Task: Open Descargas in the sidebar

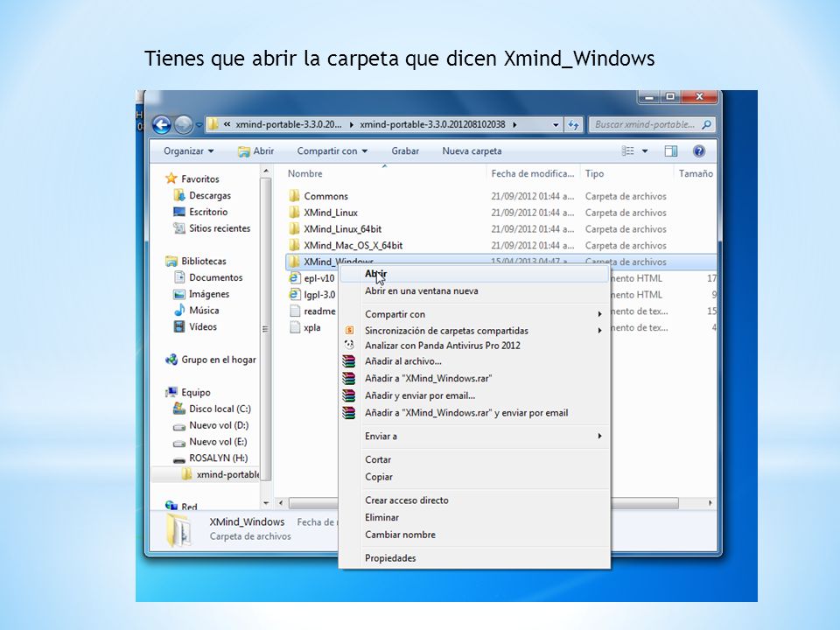Action: tap(202, 195)
